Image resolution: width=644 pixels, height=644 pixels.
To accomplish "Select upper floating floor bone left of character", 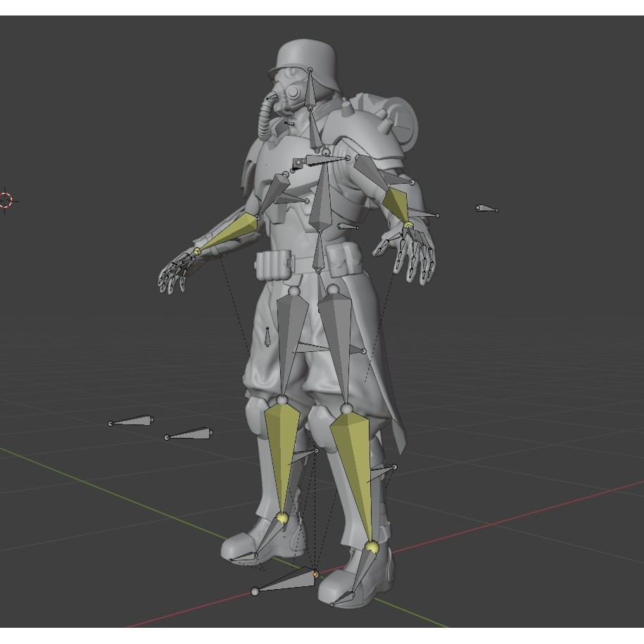I will coord(132,421).
